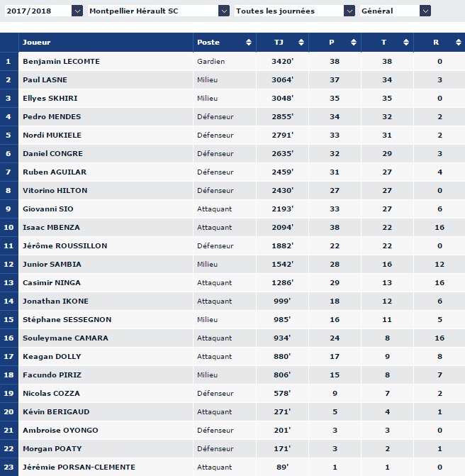Click the 2430' playing time value
465x476 pixels.
[x=282, y=190]
